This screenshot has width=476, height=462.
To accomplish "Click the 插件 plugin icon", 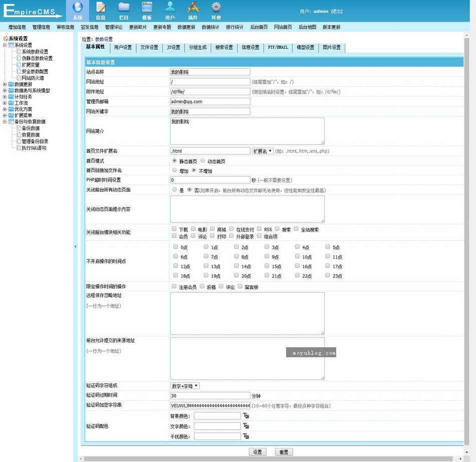I will click(x=193, y=8).
